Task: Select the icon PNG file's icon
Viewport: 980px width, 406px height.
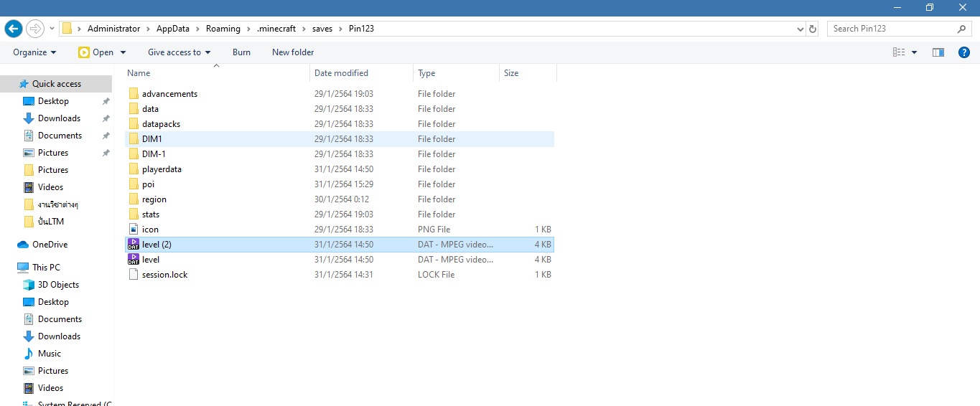Action: [x=134, y=230]
